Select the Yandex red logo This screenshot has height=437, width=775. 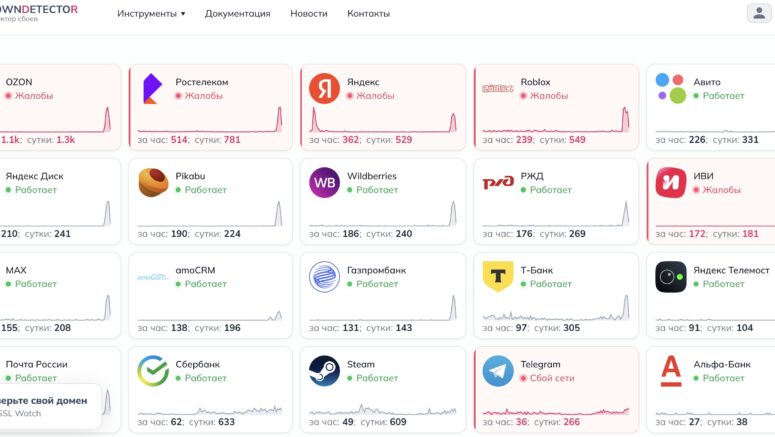pos(324,88)
